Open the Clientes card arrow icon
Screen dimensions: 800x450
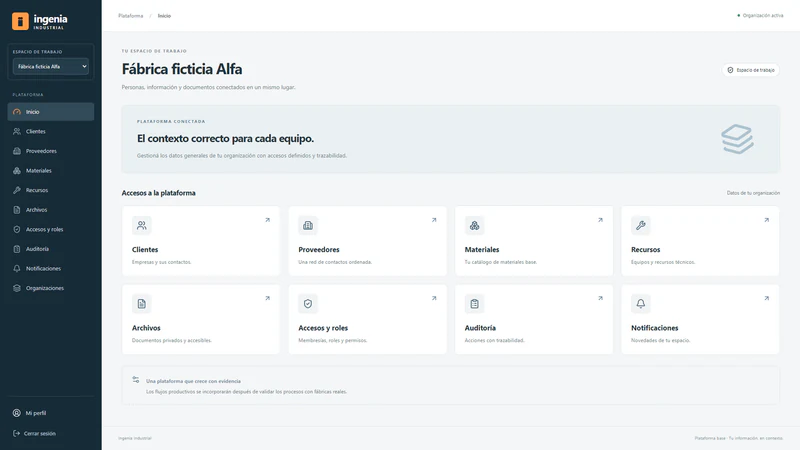click(267, 220)
